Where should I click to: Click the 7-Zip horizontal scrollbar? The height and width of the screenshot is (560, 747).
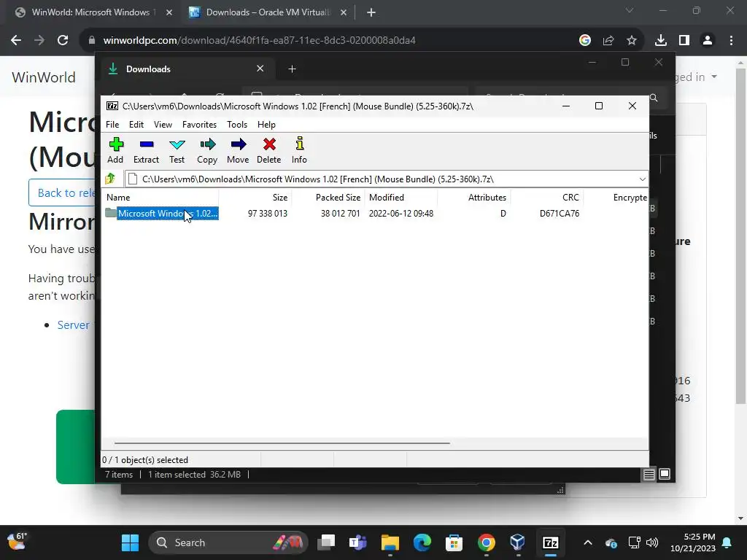282,443
